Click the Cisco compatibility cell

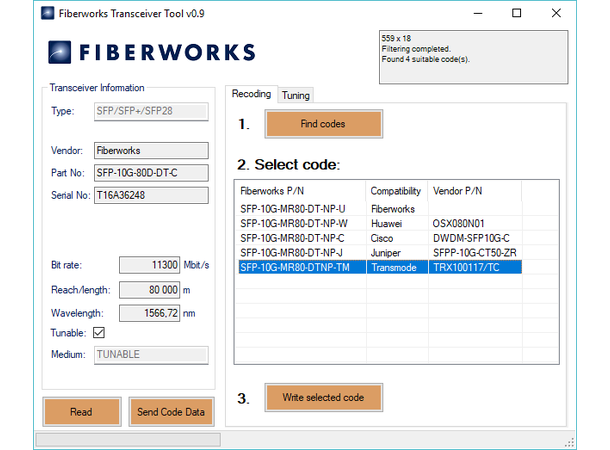[x=397, y=238]
